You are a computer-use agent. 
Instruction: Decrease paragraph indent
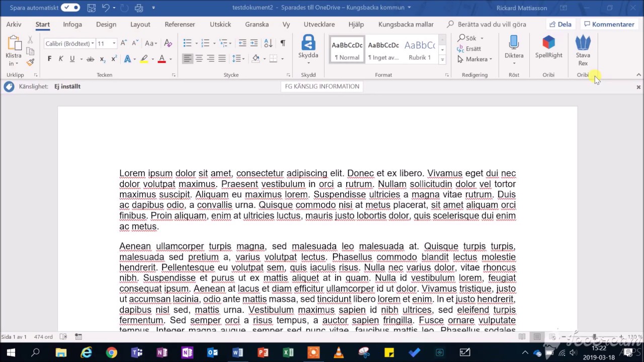click(x=243, y=43)
